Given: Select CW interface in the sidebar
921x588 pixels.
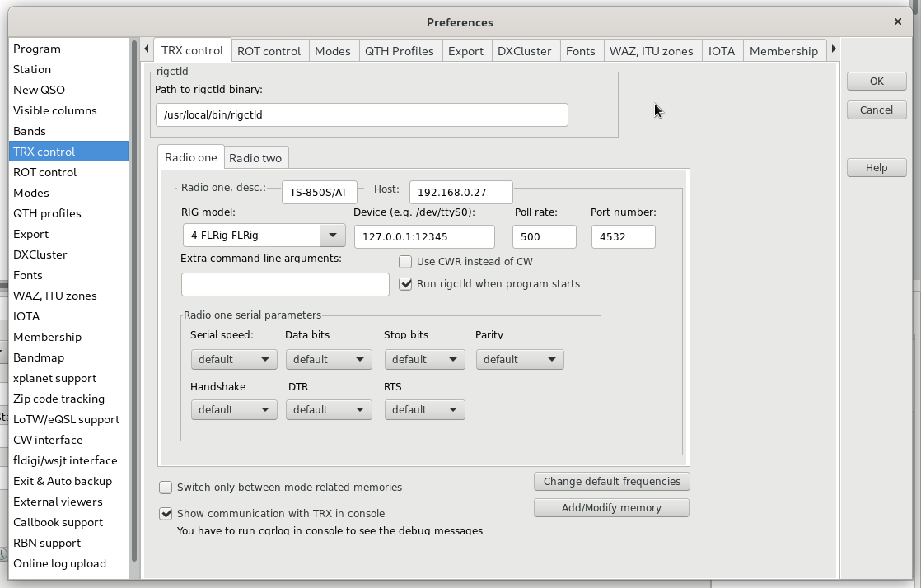Looking at the screenshot, I should 48,440.
